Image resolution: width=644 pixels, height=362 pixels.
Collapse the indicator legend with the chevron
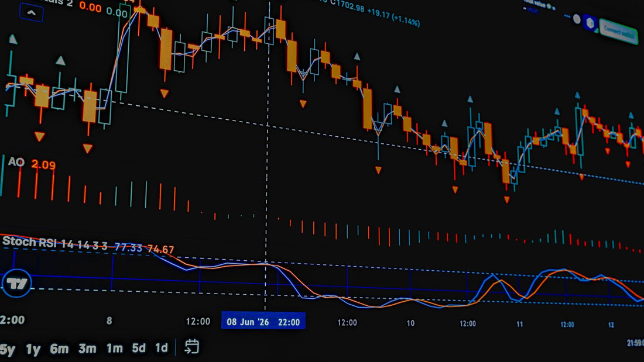(32, 13)
